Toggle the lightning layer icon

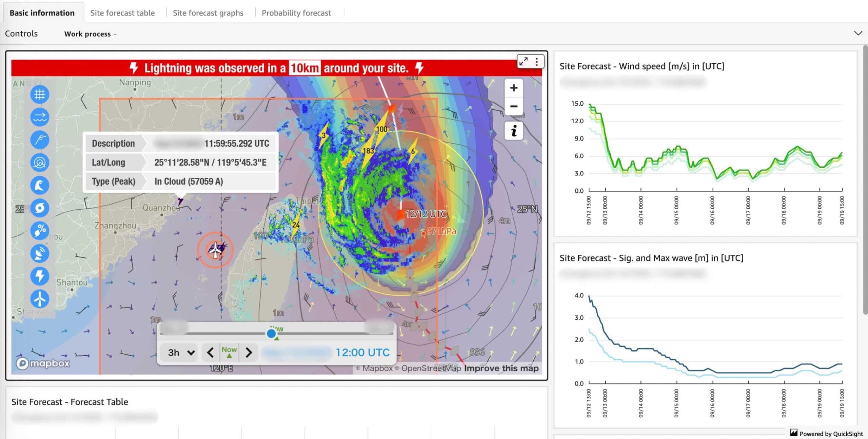pos(40,276)
